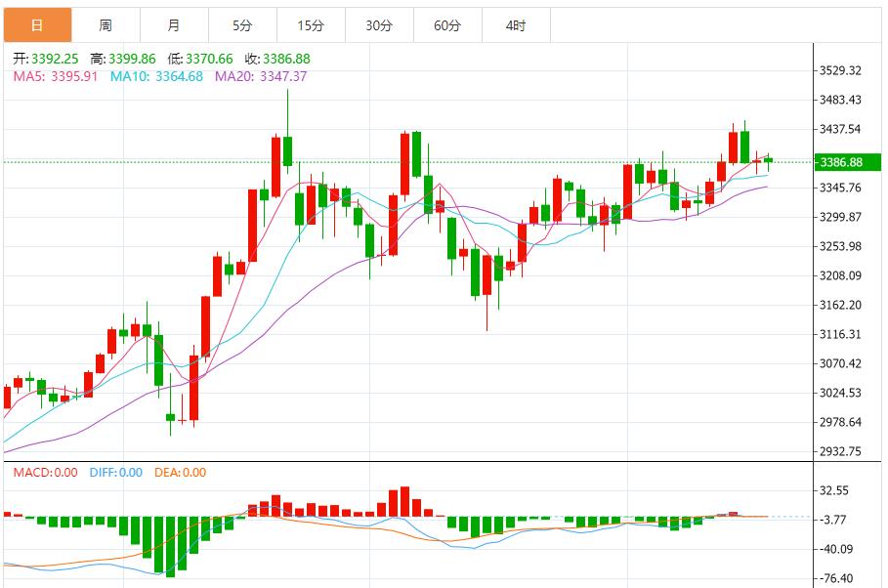Click the DIFF value label
Screen dimensions: 888x588
pyautogui.click(x=115, y=473)
